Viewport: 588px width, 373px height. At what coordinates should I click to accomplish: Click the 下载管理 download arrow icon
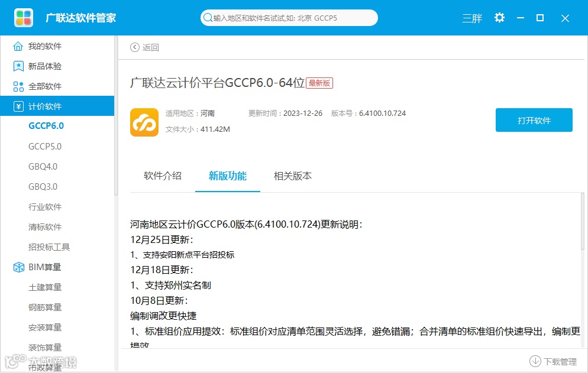[x=535, y=361]
